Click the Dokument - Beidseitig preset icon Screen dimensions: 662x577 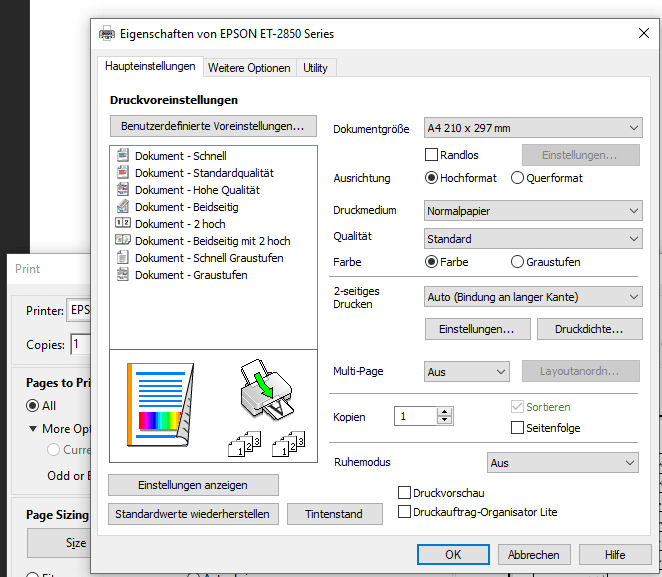[x=122, y=206]
